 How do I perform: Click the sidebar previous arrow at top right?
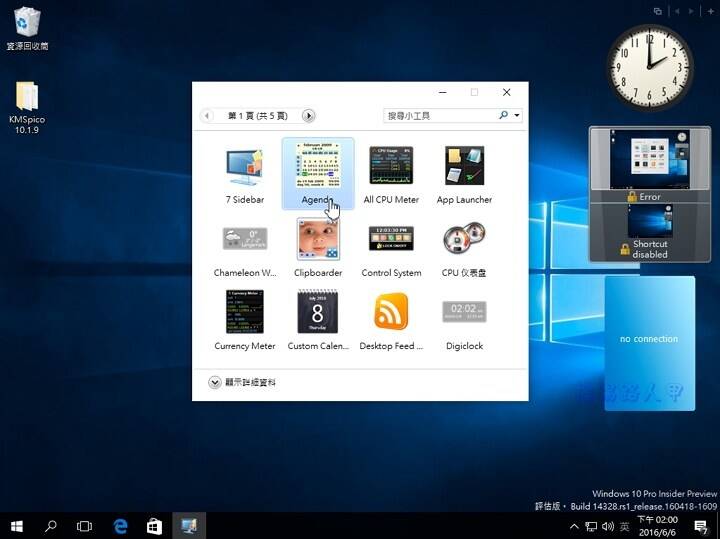(677, 11)
